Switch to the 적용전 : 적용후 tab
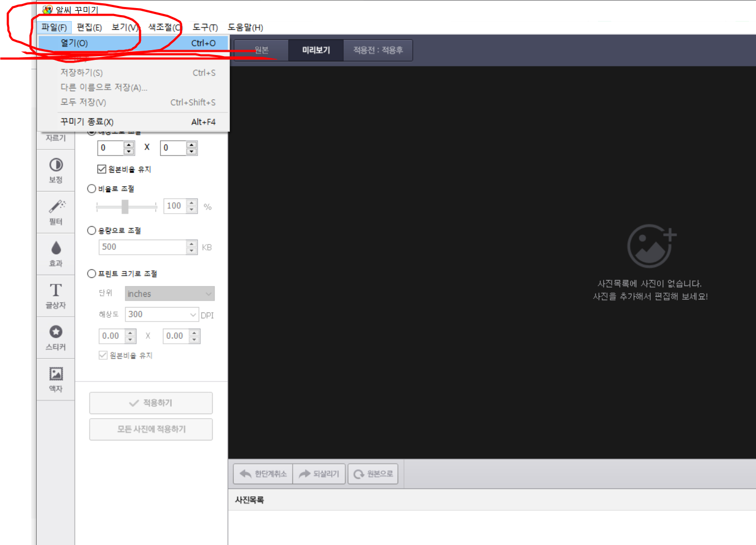This screenshot has height=545, width=756. coord(378,50)
